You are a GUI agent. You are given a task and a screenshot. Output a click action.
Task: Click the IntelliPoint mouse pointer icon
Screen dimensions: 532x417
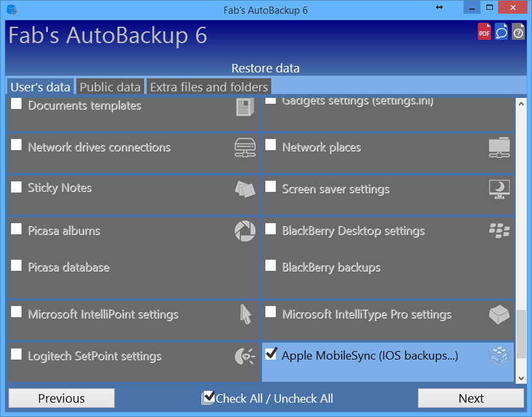tap(246, 314)
